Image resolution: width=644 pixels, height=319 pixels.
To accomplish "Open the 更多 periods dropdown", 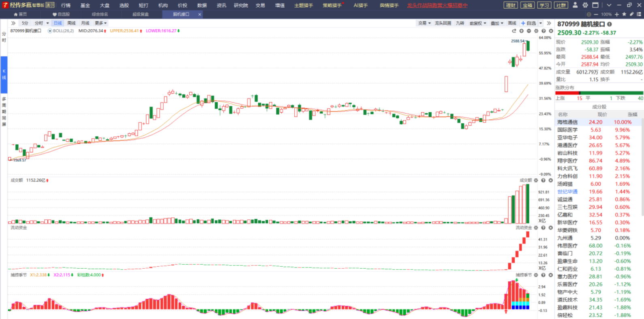I will click(x=101, y=23).
